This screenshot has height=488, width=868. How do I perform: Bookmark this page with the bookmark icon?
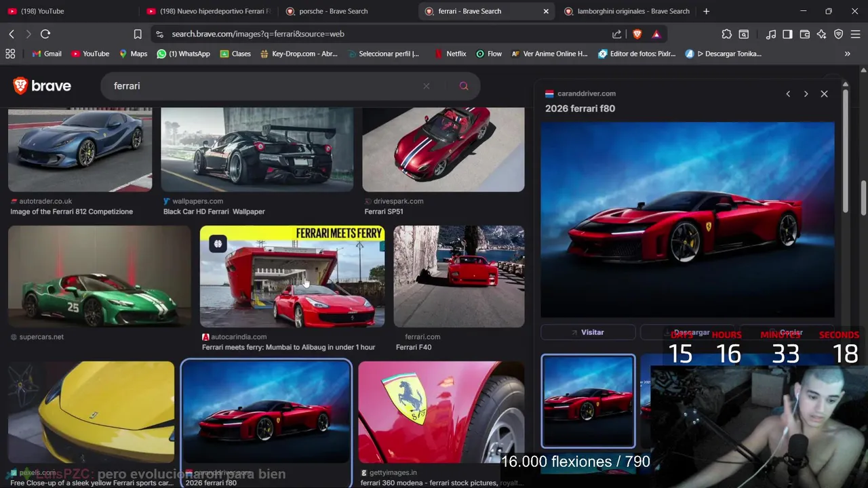[x=138, y=34]
